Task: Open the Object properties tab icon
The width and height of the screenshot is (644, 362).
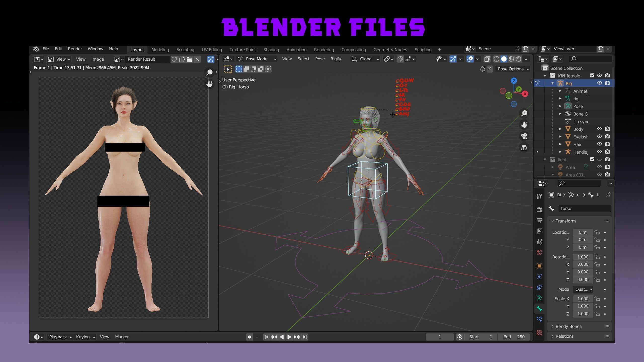Action: (539, 266)
